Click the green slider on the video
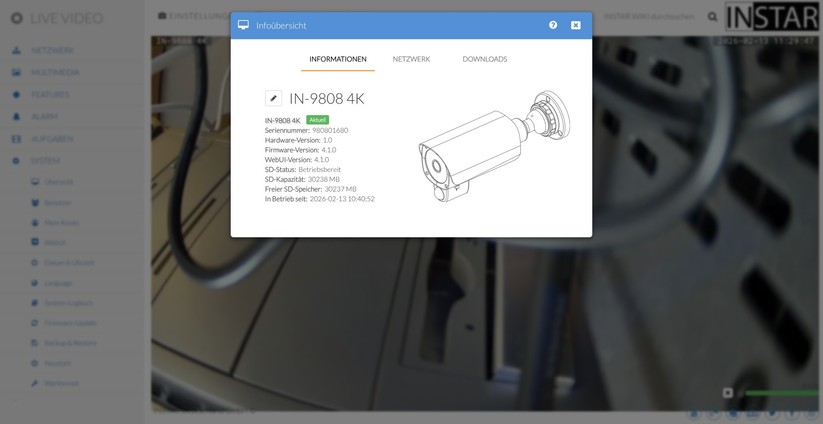This screenshot has width=823, height=424. pyautogui.click(x=780, y=393)
